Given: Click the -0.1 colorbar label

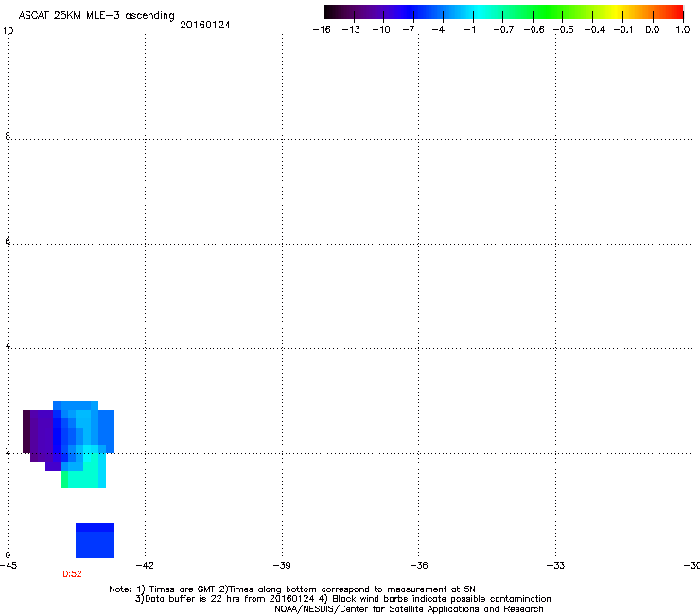Looking at the screenshot, I should 623,30.
